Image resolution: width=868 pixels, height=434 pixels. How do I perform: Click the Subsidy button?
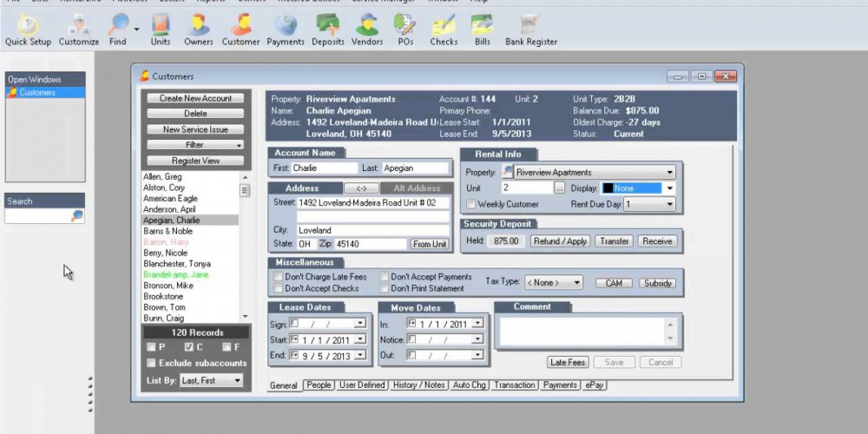pyautogui.click(x=658, y=283)
